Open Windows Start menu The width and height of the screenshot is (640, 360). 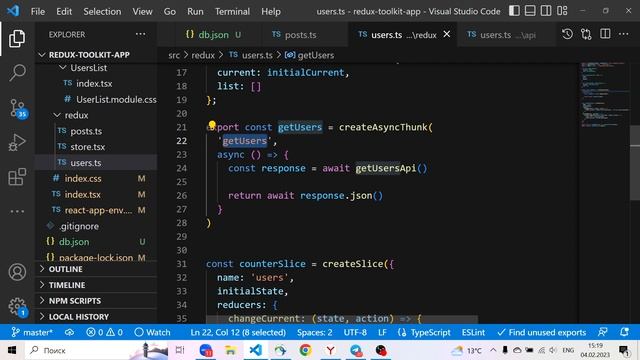coord(11,350)
